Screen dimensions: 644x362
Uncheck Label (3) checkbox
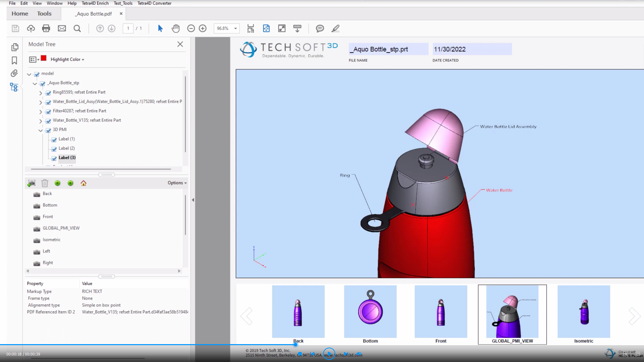[54, 158]
